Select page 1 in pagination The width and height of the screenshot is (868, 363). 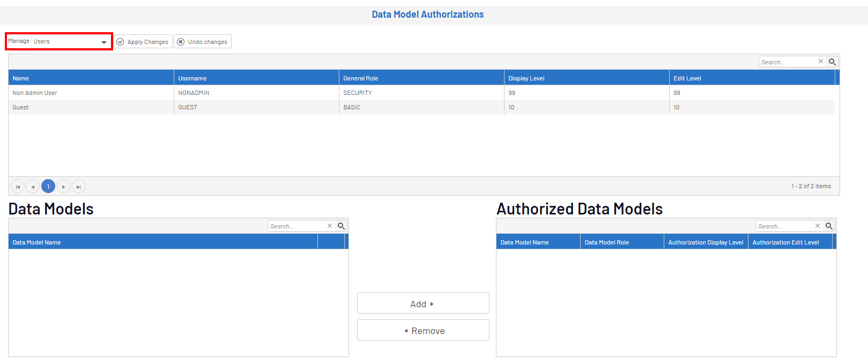coord(48,187)
